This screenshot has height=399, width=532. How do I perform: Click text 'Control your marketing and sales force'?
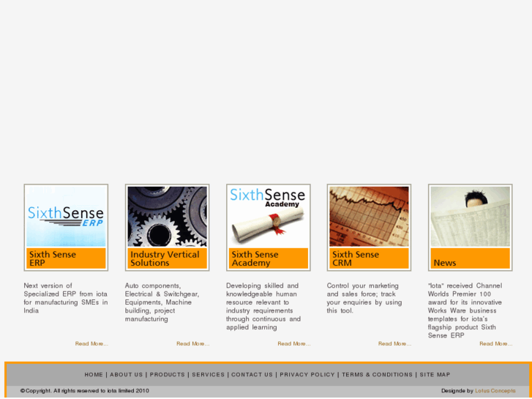(x=364, y=298)
